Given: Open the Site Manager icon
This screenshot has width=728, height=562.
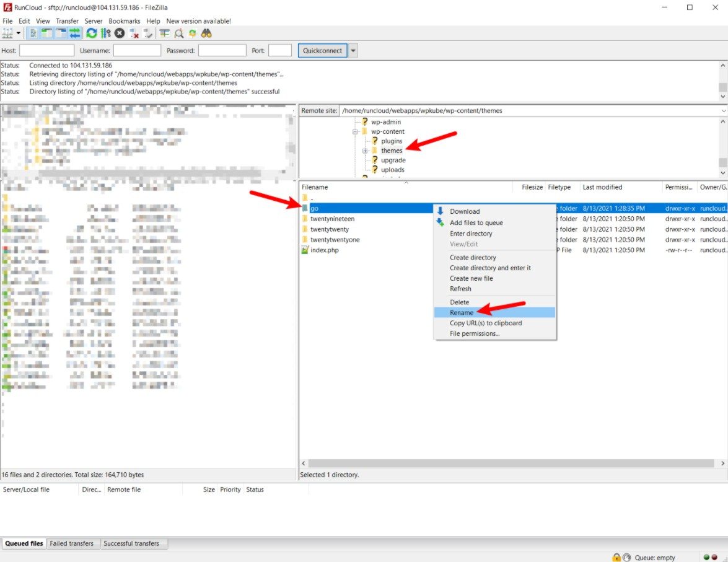Looking at the screenshot, I should [x=7, y=33].
